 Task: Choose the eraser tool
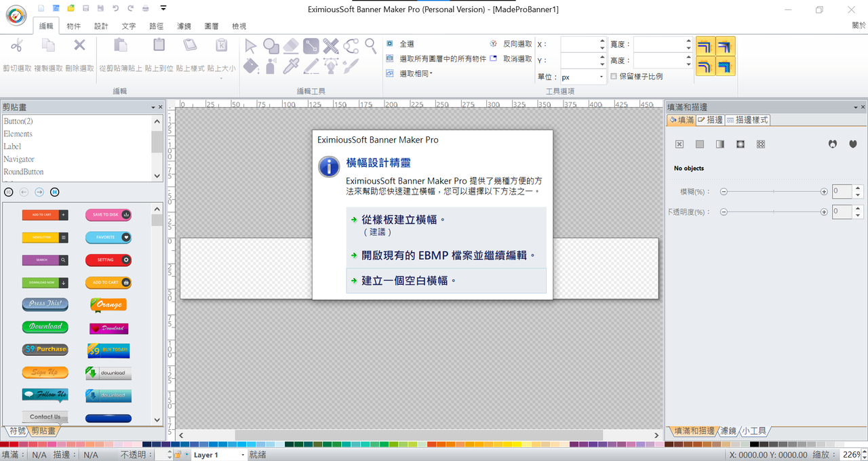tap(291, 46)
